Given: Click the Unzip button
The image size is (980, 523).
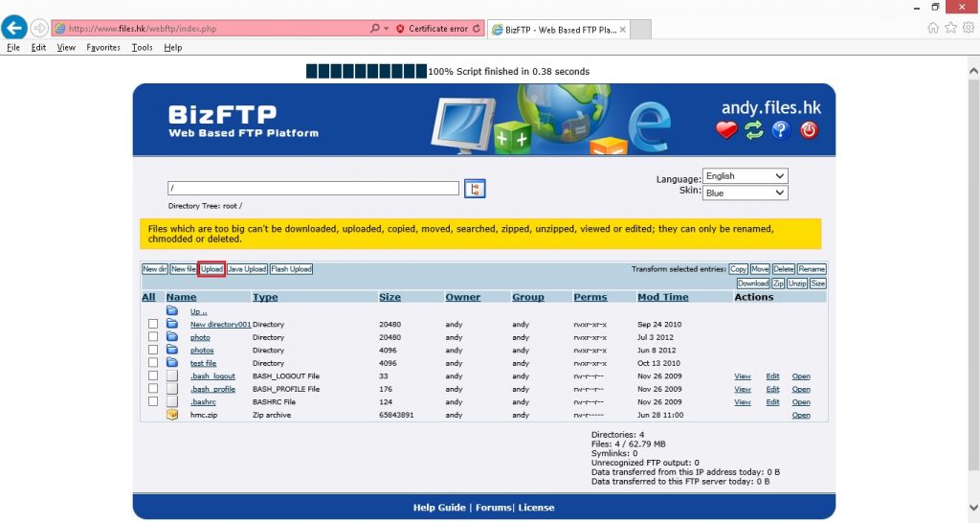Looking at the screenshot, I should pos(797,284).
